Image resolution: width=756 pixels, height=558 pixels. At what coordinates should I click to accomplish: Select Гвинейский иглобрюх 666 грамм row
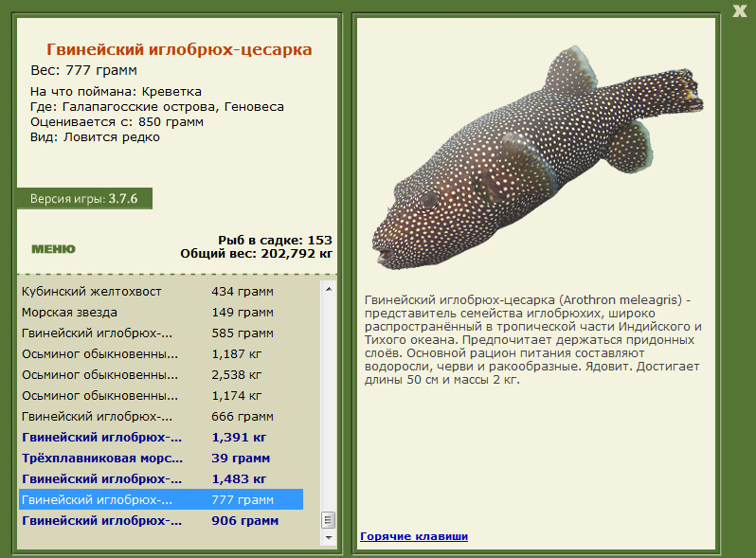click(161, 416)
